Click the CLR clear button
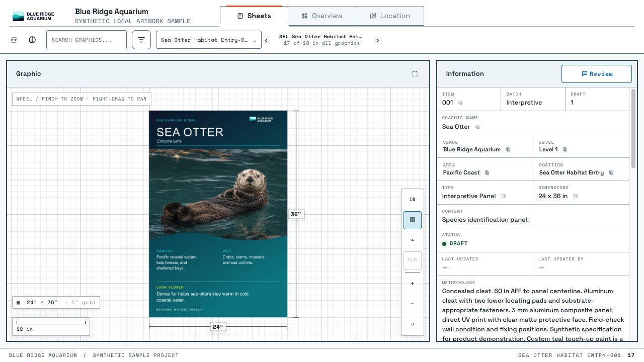This screenshot has height=362, width=644. (413, 260)
